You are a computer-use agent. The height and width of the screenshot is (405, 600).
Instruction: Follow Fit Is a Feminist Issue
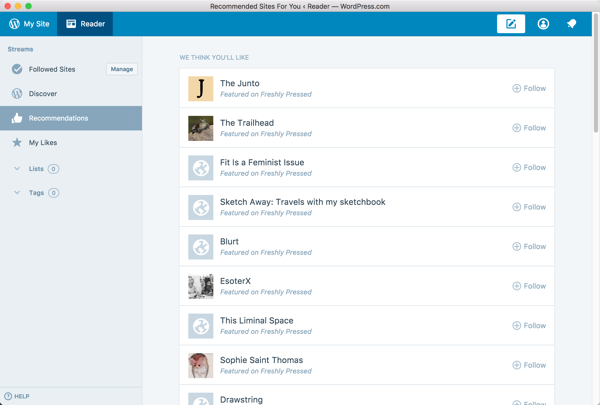[529, 167]
